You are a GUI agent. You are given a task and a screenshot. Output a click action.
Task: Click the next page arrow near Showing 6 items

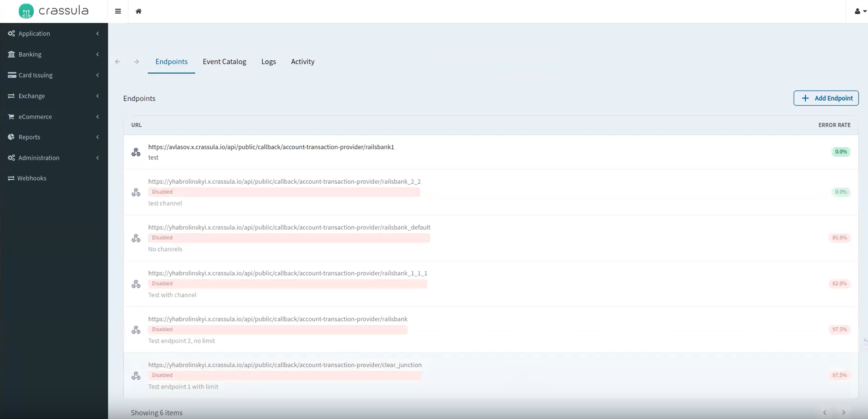pyautogui.click(x=843, y=412)
